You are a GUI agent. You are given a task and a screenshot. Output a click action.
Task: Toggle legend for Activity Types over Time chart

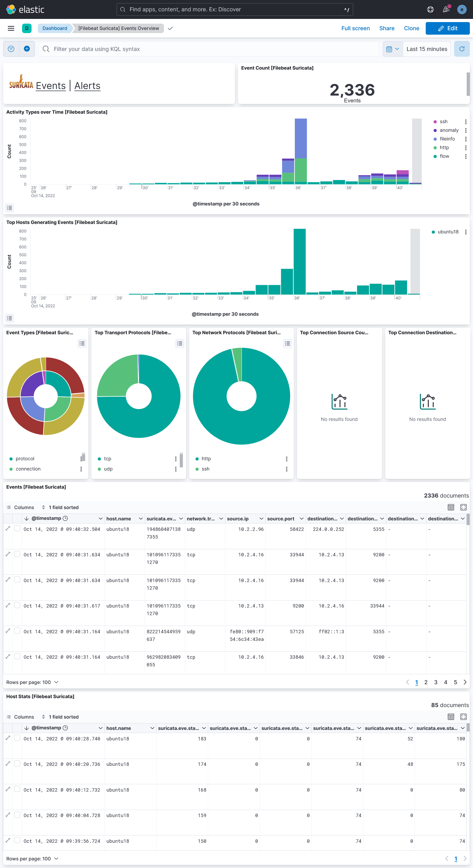pos(9,208)
